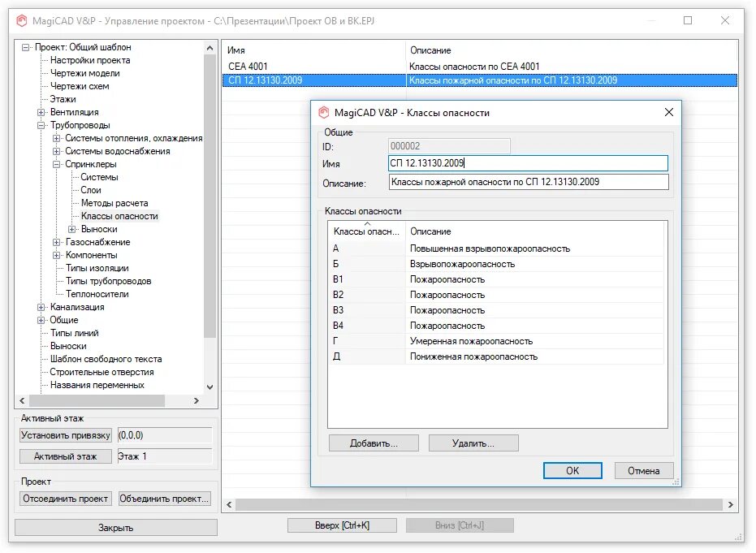Click MagiCAD logo icon in main title bar
Viewport: 756px width, 553px height.
22,21
